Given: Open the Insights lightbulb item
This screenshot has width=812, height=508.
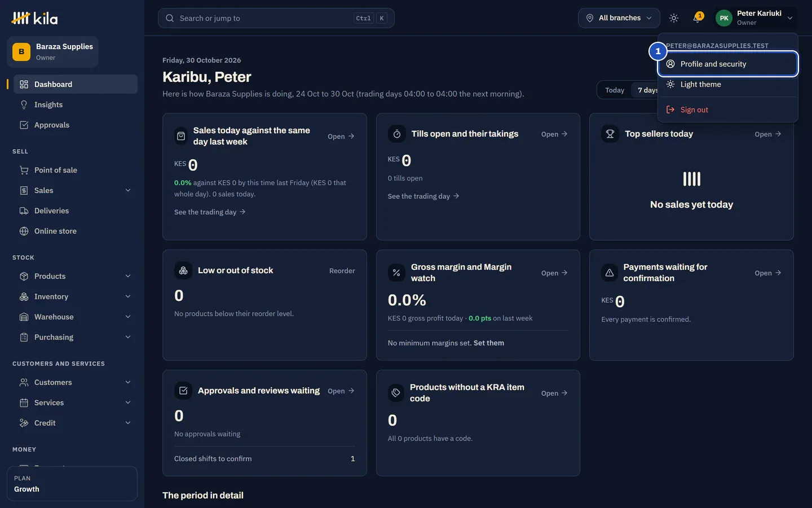Looking at the screenshot, I should (76, 104).
